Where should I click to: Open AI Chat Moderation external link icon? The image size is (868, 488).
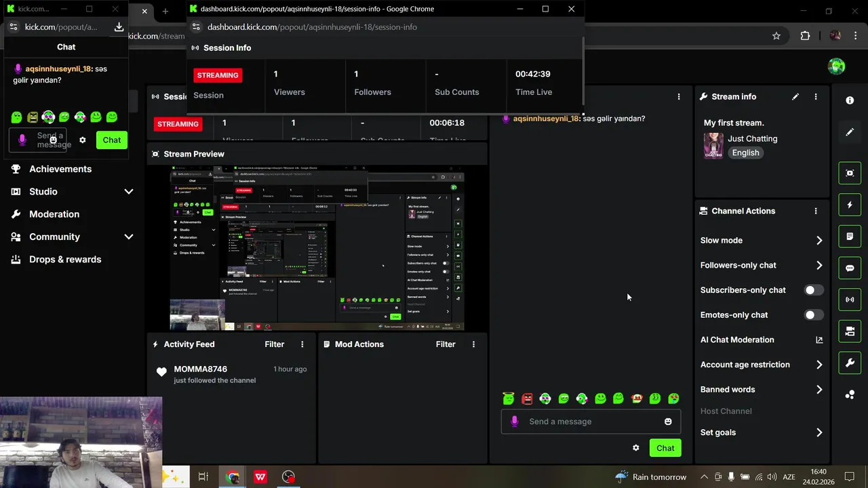click(819, 340)
